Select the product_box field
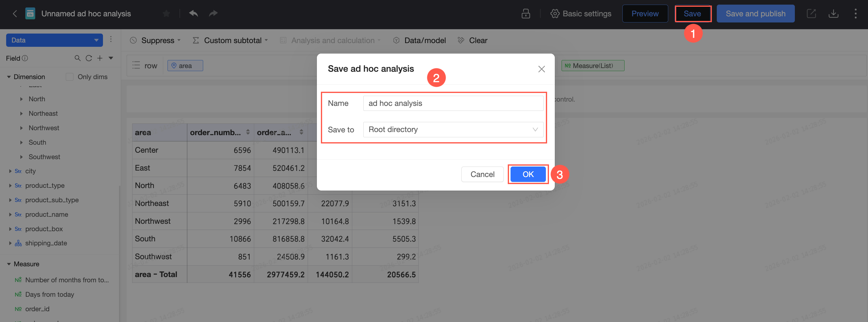This screenshot has height=322, width=868. click(x=44, y=229)
